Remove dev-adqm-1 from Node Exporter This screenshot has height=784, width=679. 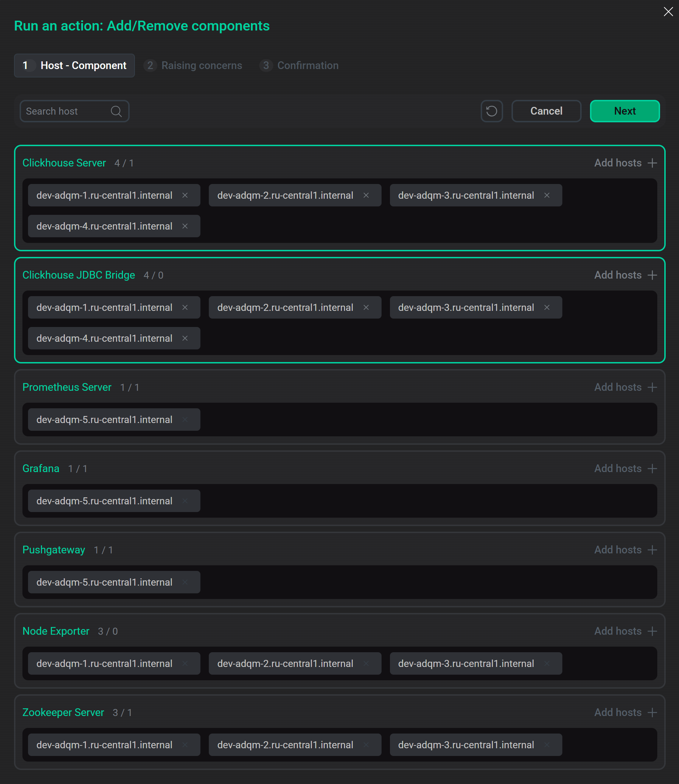click(185, 664)
